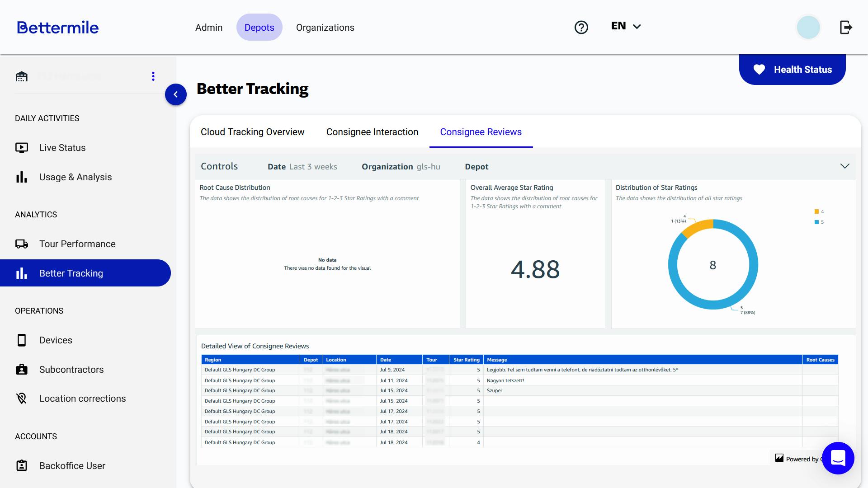Open the EN language dropdown
Screen dimensions: 868x488
[x=626, y=26]
